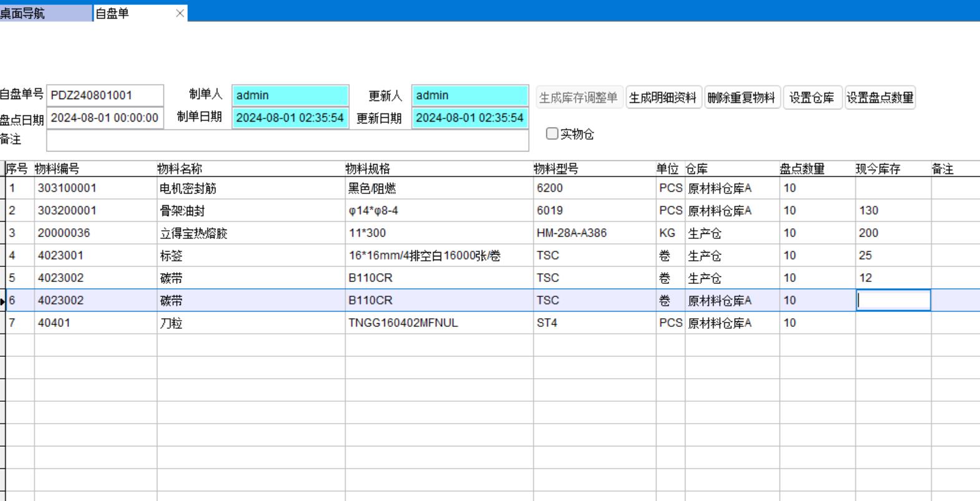
Task: Click the 备注 text field in header
Action: pos(287,140)
